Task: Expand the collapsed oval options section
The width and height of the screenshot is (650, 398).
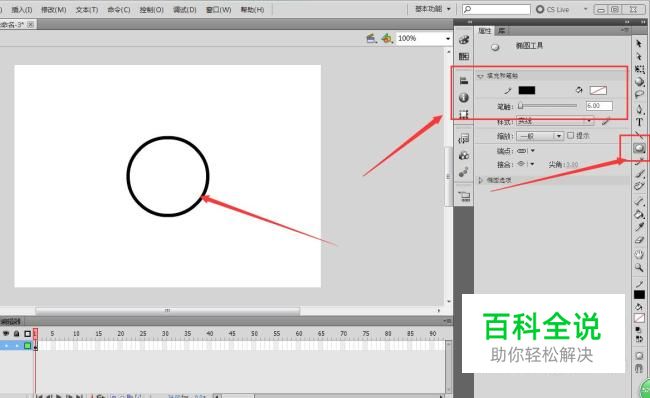Action: pos(481,180)
